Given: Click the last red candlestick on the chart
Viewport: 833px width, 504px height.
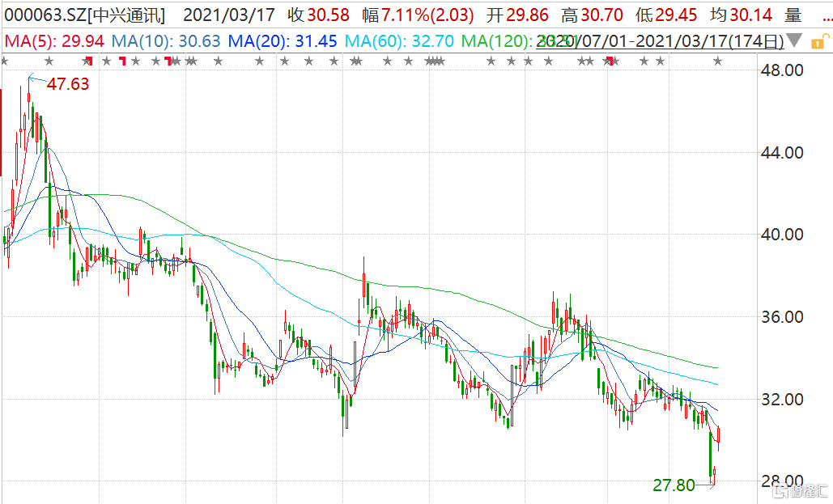Looking at the screenshot, I should (720, 436).
